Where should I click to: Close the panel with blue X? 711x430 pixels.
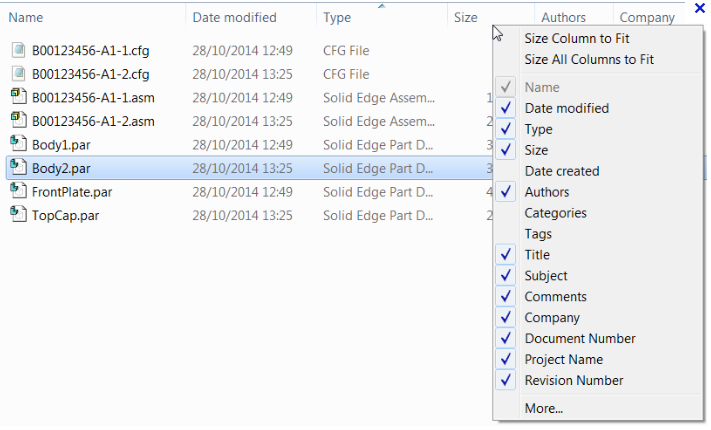(700, 8)
